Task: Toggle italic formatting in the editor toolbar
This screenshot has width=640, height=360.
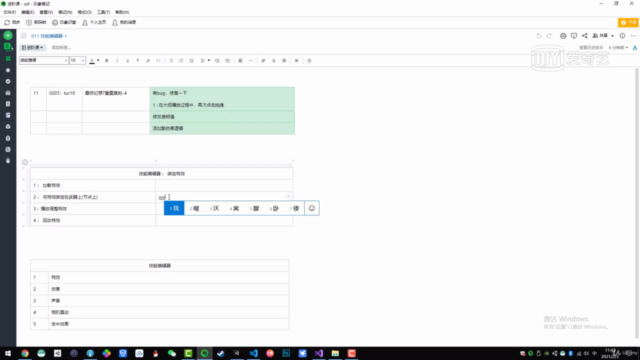Action: (x=117, y=60)
